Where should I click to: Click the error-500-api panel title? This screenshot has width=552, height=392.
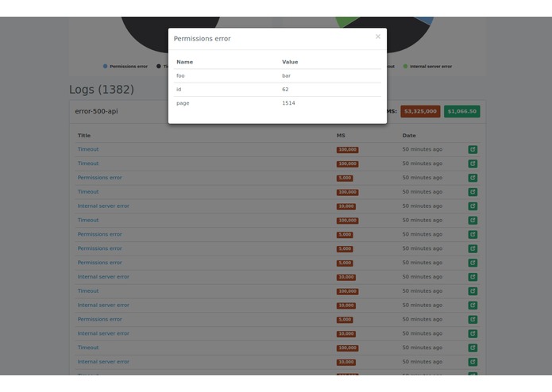[96, 111]
